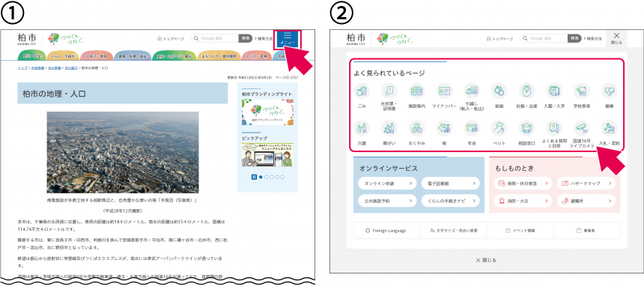644x287 pixels.
Task: Click the Google search field in screen 1
Action: pyautogui.click(x=215, y=38)
